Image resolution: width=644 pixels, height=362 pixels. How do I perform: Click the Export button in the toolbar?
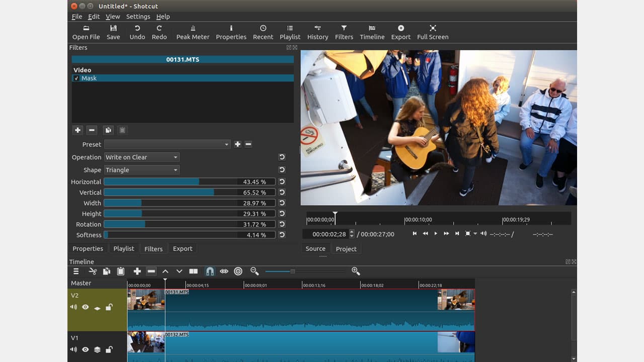[x=400, y=32]
